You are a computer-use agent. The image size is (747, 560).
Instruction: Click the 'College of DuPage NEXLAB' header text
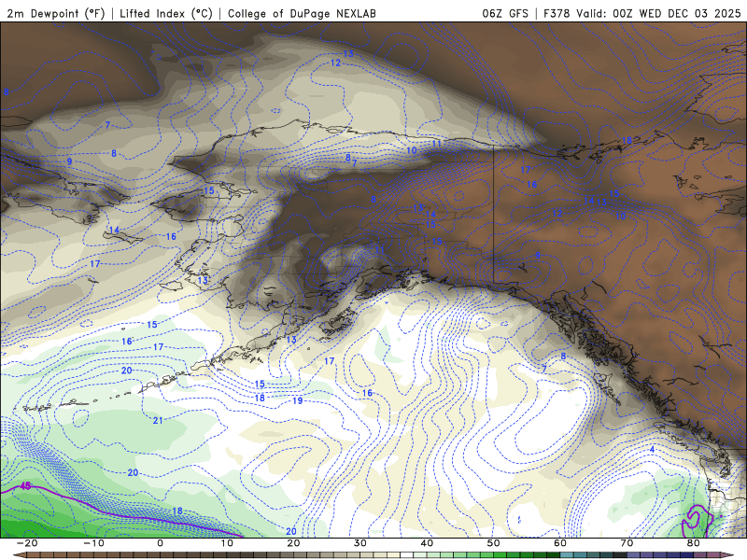[x=302, y=13]
